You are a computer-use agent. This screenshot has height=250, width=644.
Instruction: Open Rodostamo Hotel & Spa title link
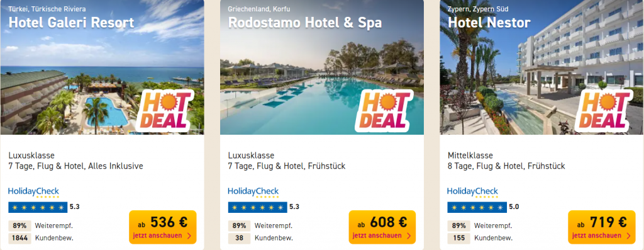pos(305,23)
